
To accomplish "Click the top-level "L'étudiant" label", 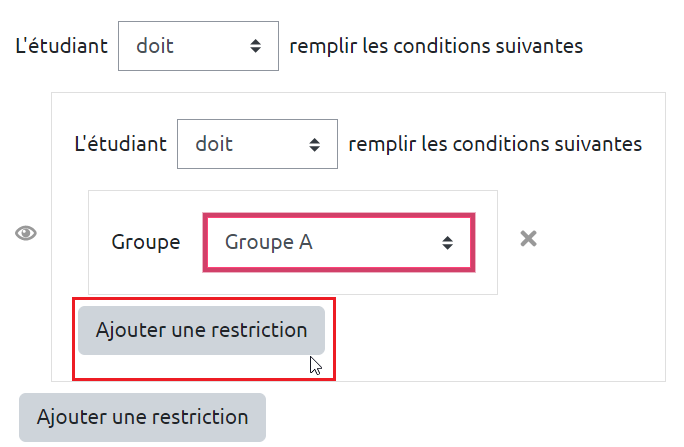I will point(61,46).
